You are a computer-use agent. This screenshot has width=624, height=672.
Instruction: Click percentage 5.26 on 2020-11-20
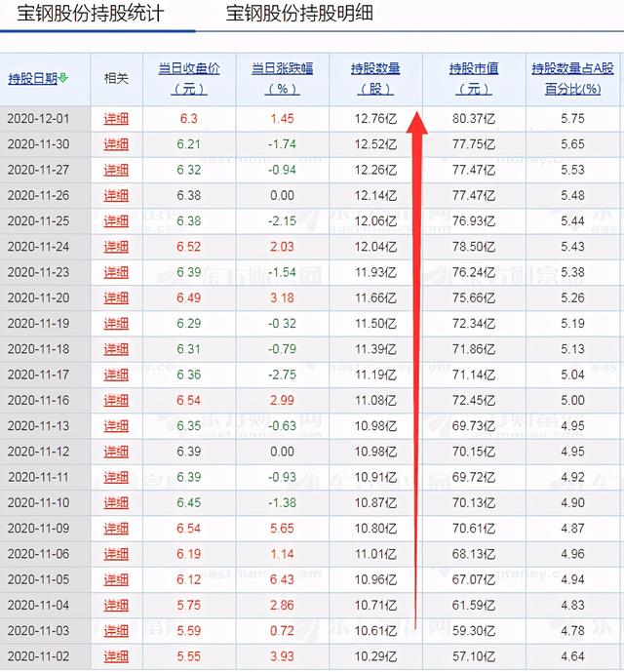[572, 297]
